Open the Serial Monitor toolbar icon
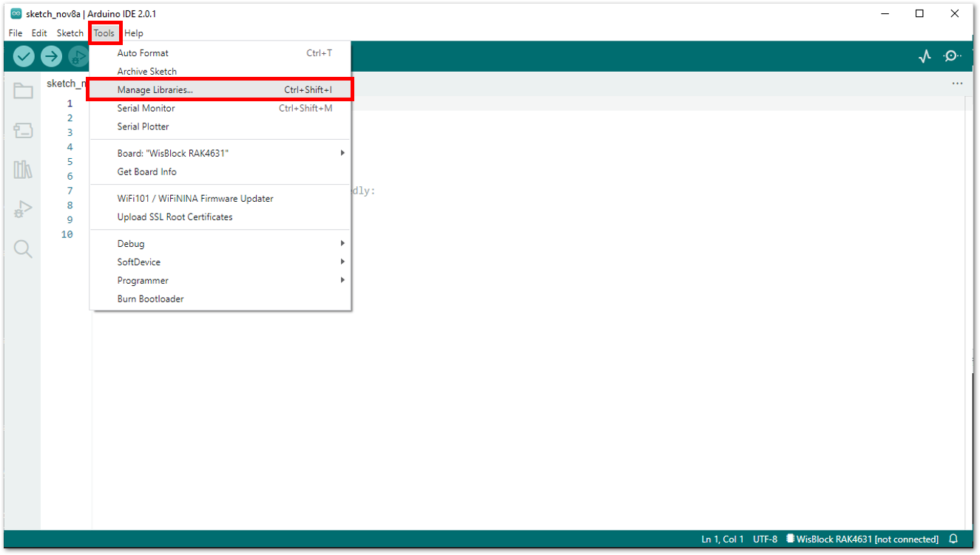980x555 pixels. coord(953,56)
